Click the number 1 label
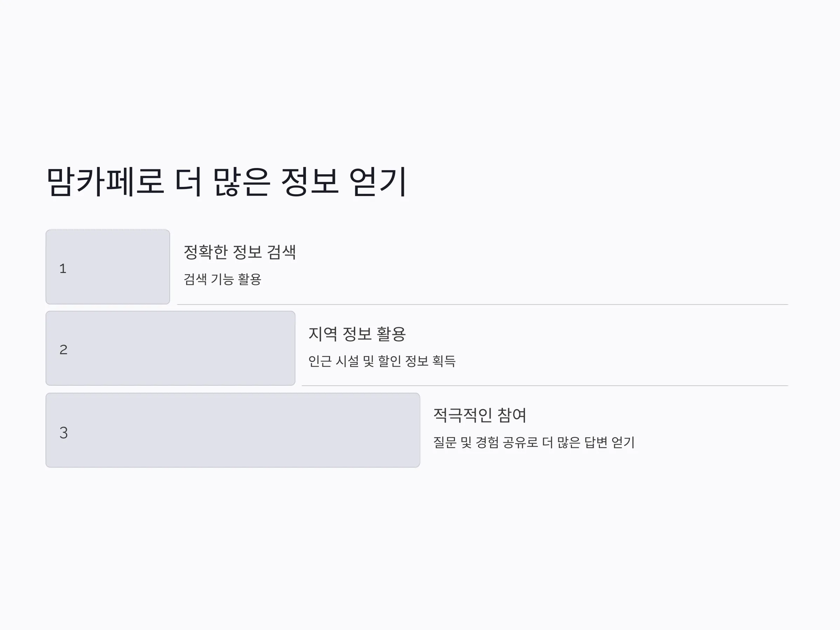Viewport: 840px width, 630px height. (x=63, y=268)
